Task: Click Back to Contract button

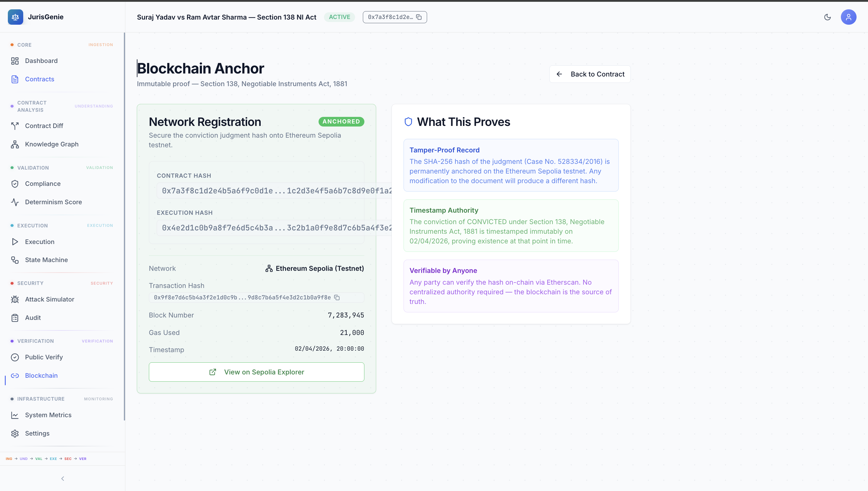Action: 590,74
